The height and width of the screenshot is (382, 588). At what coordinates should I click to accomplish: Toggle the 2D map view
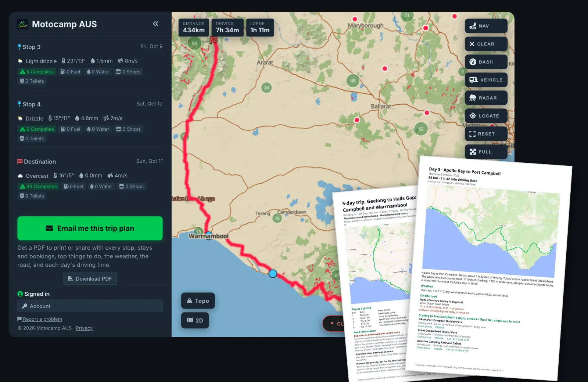click(195, 320)
